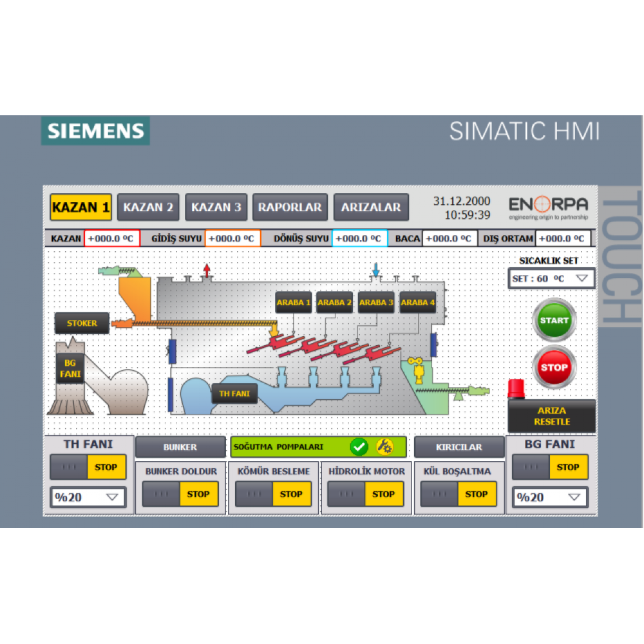Open the KIRICILAR button
644x644 pixels.
coord(459,447)
